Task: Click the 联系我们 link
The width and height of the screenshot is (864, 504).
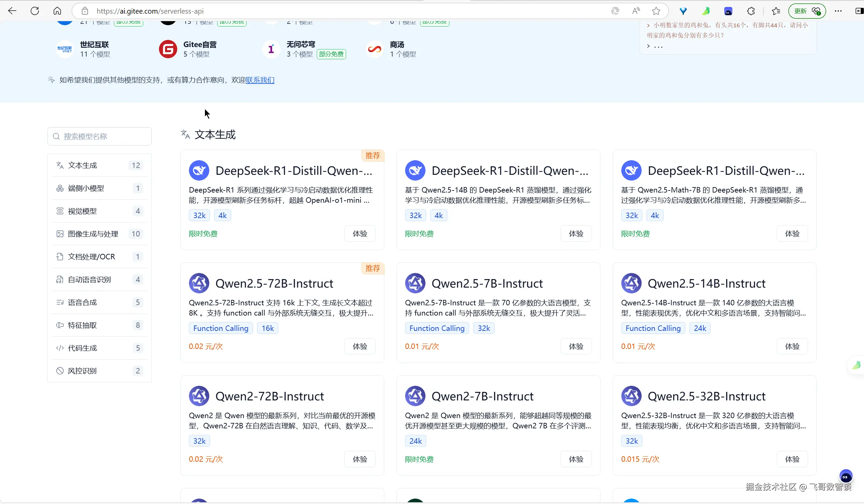Action: (x=260, y=80)
